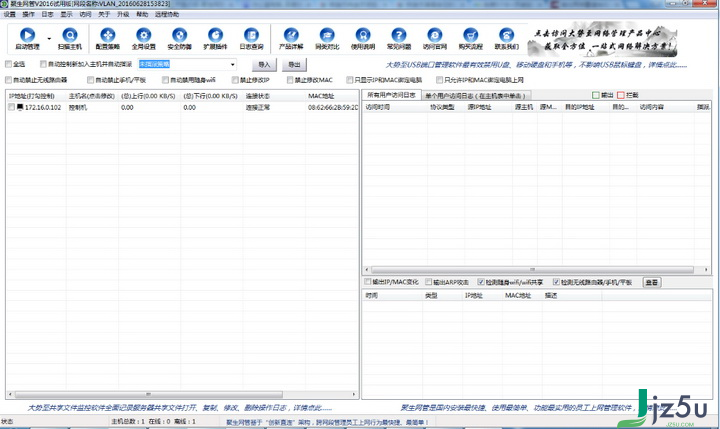This screenshot has width=720, height=429.
Task: Click the application icon in the title bar
Action: 4,4
